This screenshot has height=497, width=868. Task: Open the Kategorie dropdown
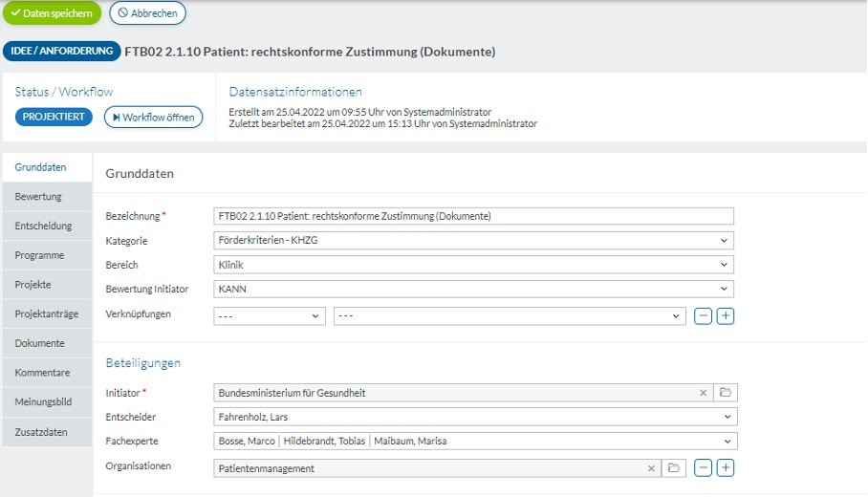(473, 240)
